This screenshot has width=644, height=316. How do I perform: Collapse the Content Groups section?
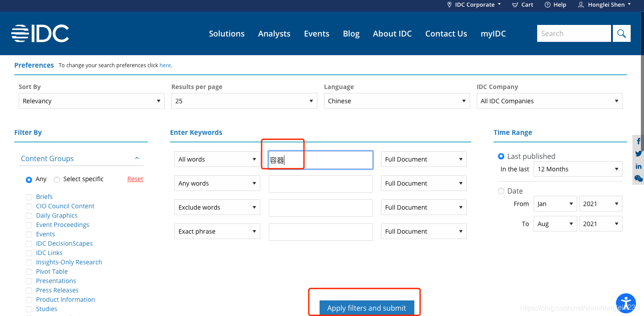click(137, 158)
